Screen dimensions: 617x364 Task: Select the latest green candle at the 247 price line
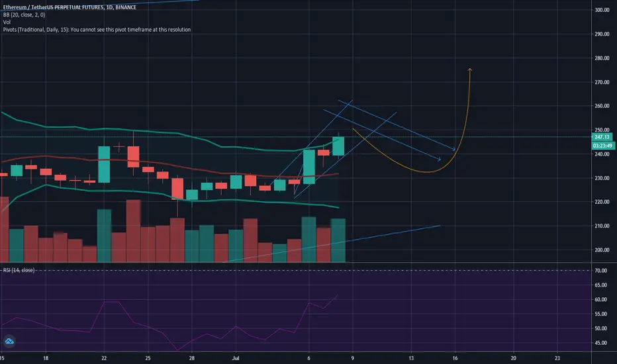(x=338, y=146)
